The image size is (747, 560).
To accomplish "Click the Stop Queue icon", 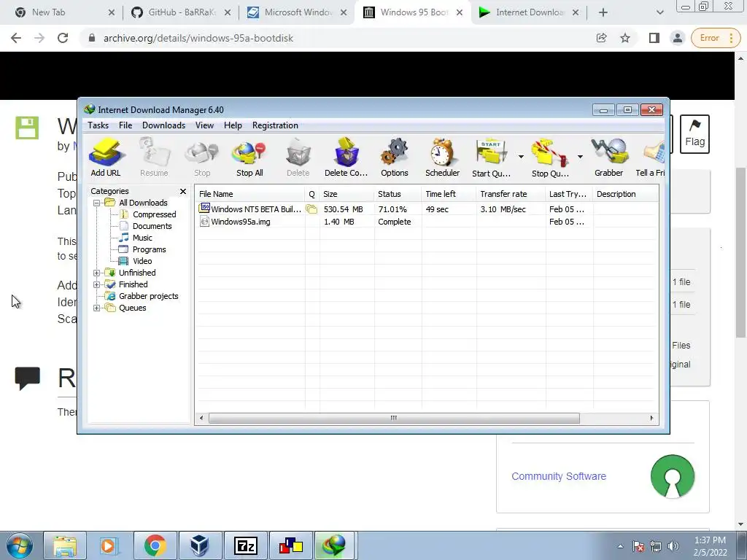I will point(550,157).
